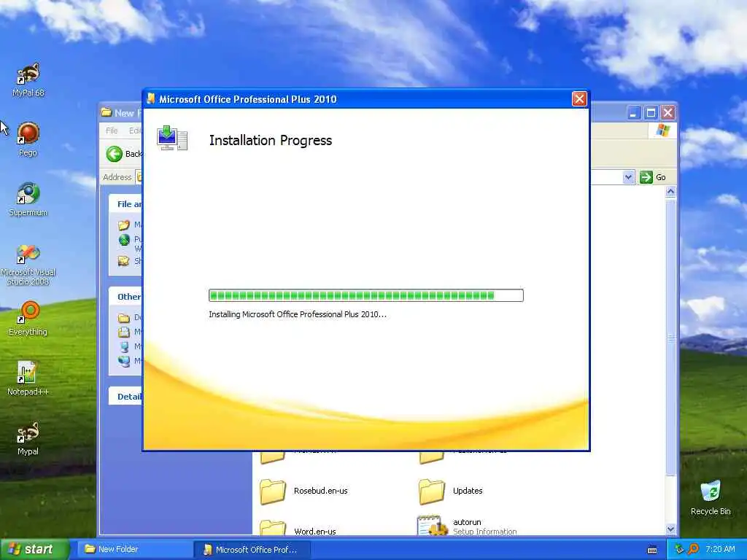The height and width of the screenshot is (560, 747).
Task: Open the MyPal 68 desktop shortcut
Action: 28,79
